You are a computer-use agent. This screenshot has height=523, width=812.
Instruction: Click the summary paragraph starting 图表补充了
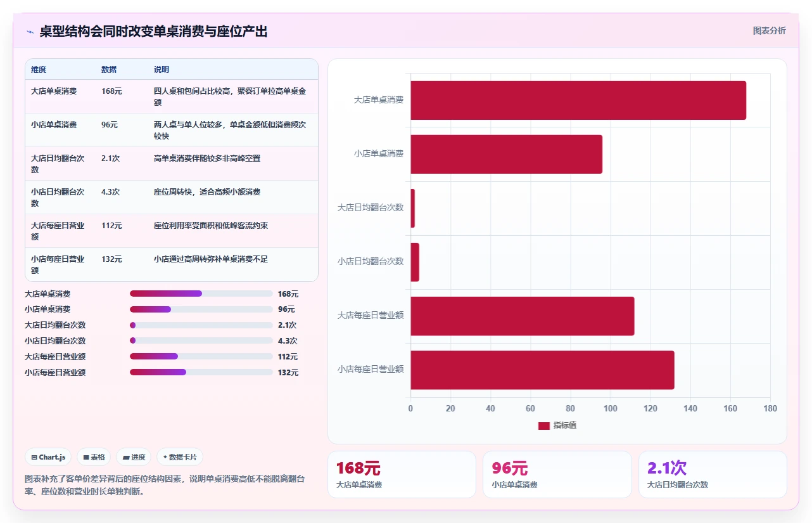165,486
